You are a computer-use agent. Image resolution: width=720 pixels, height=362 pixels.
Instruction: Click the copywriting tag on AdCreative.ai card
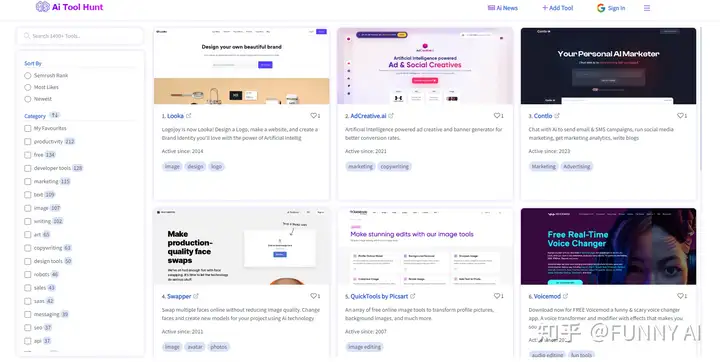click(394, 167)
